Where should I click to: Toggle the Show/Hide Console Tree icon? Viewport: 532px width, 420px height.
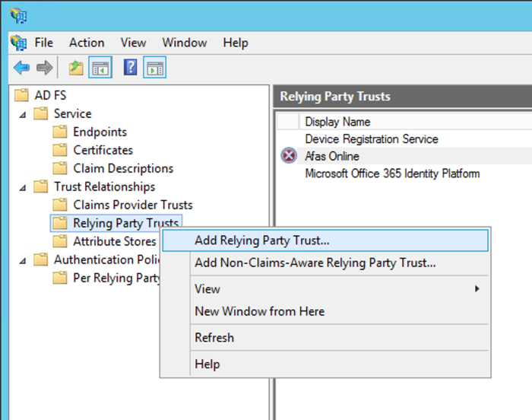click(100, 68)
